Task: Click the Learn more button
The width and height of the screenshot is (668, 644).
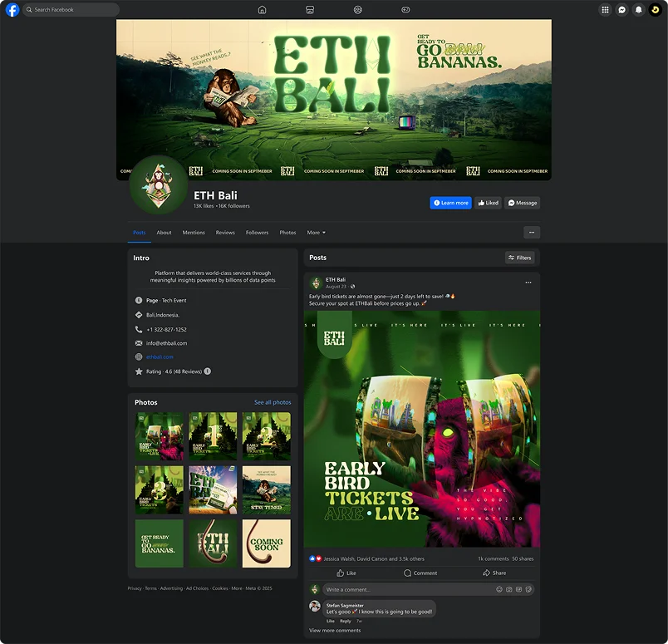Action: click(x=450, y=203)
